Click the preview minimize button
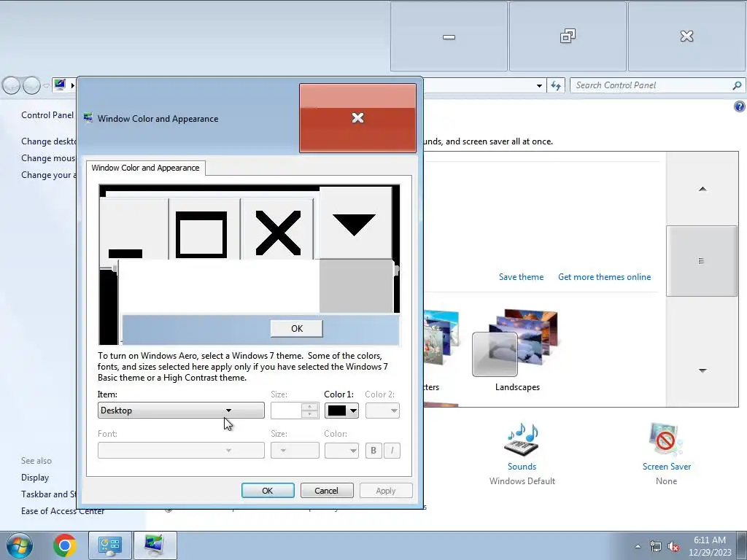The image size is (747, 560). pos(133,230)
